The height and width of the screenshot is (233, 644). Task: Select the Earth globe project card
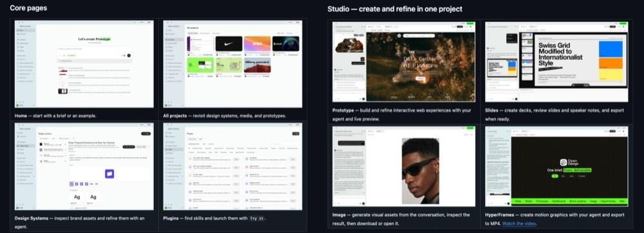click(285, 44)
